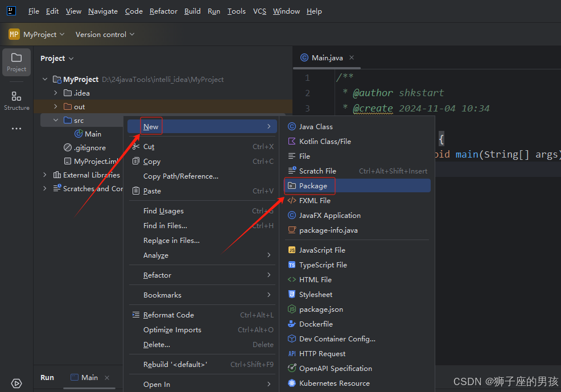Open the File menu

pyautogui.click(x=34, y=11)
